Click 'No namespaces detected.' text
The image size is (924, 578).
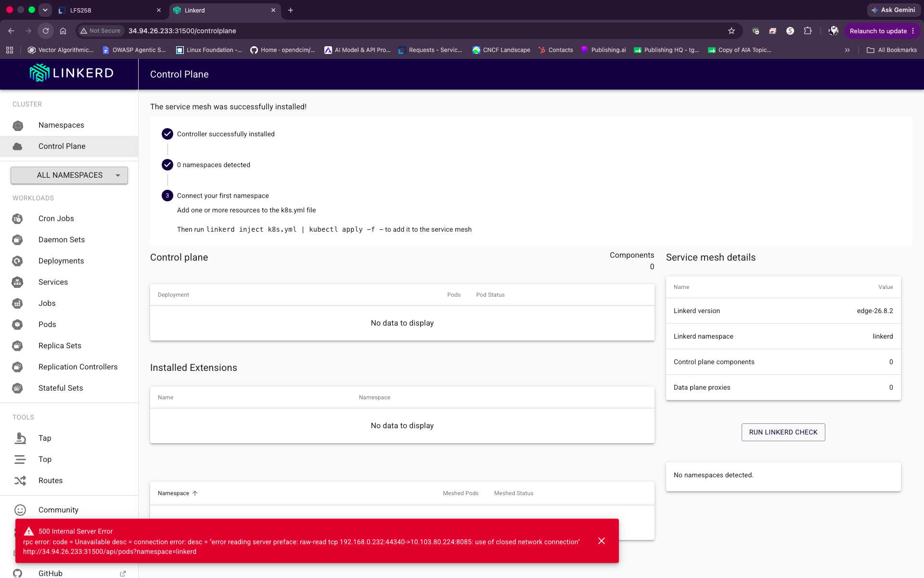[713, 475]
